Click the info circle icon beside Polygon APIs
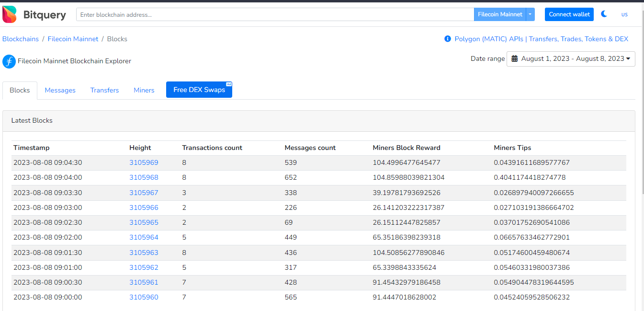The height and width of the screenshot is (311, 644). click(448, 39)
